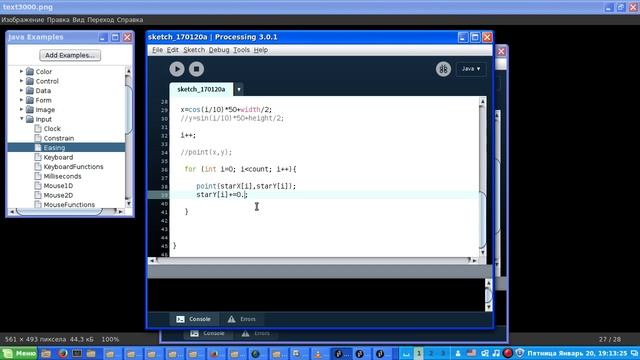Image resolution: width=640 pixels, height=360 pixels.
Task: Expand the Control folder arrow
Action: click(21, 81)
